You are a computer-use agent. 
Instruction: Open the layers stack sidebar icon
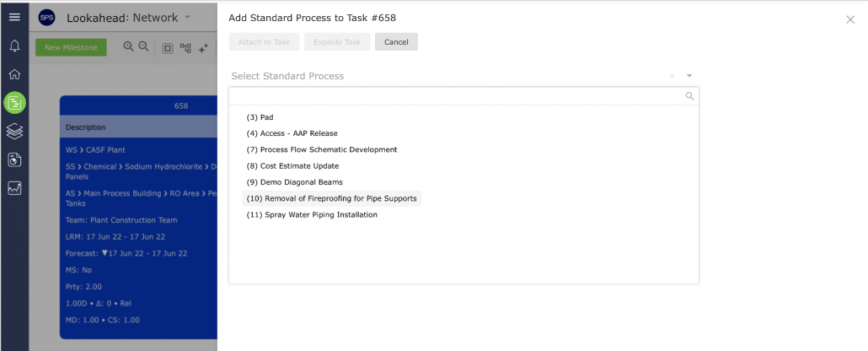coord(14,132)
